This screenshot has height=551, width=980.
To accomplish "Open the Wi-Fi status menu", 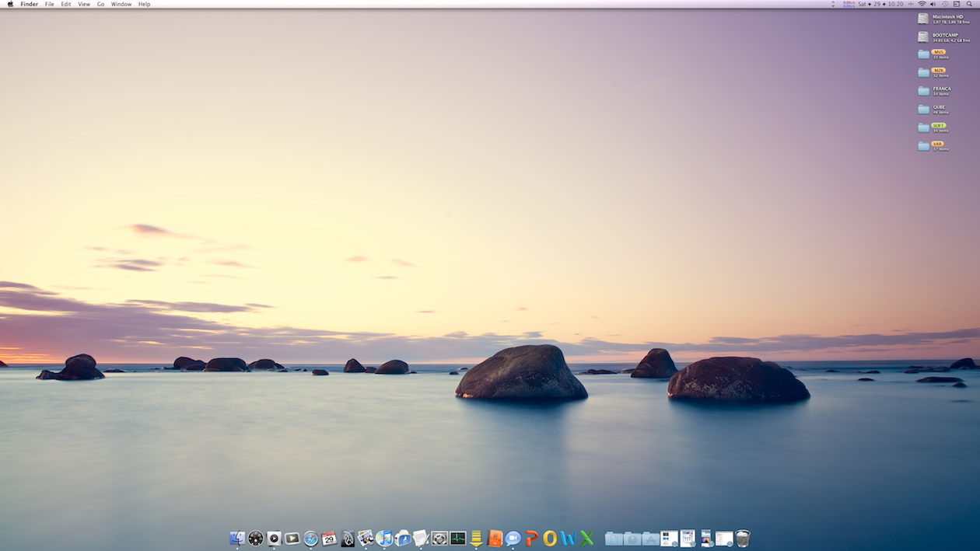I will [x=922, y=4].
